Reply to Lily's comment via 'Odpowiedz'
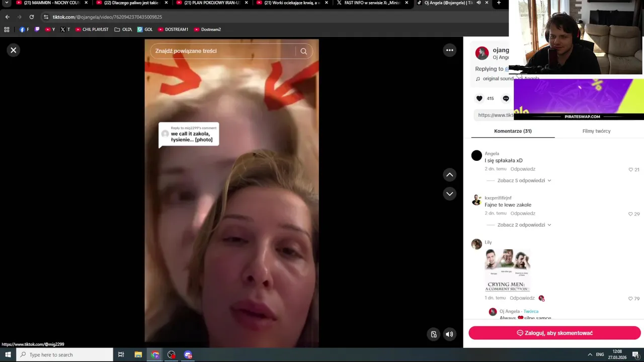Viewport: 644px width, 362px height. click(x=522, y=298)
